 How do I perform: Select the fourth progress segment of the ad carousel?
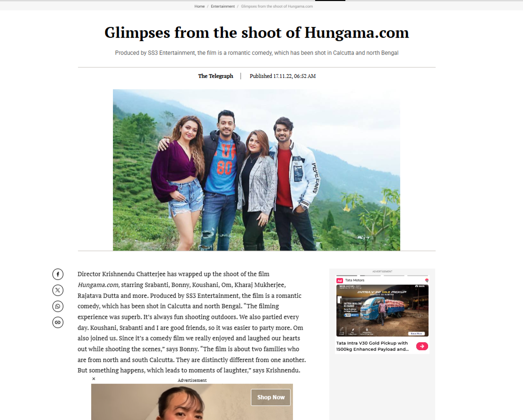pos(418,276)
